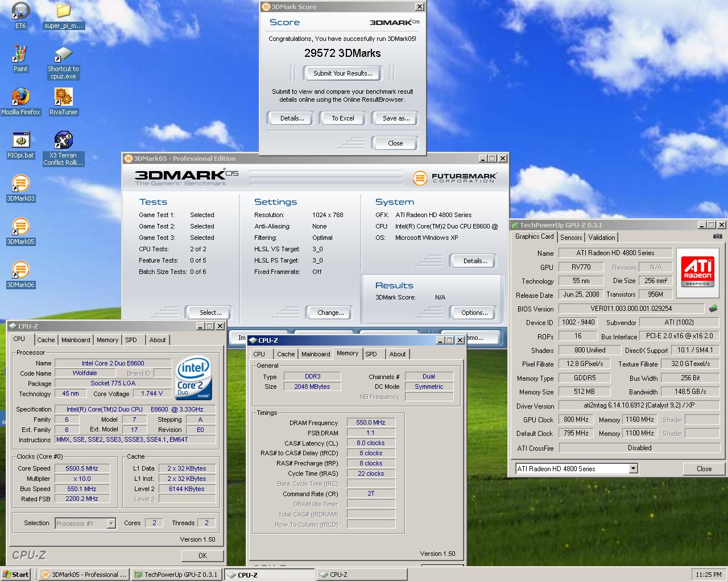Open Memory tab in left CPU-Z window
The height and width of the screenshot is (582, 728).
(107, 340)
